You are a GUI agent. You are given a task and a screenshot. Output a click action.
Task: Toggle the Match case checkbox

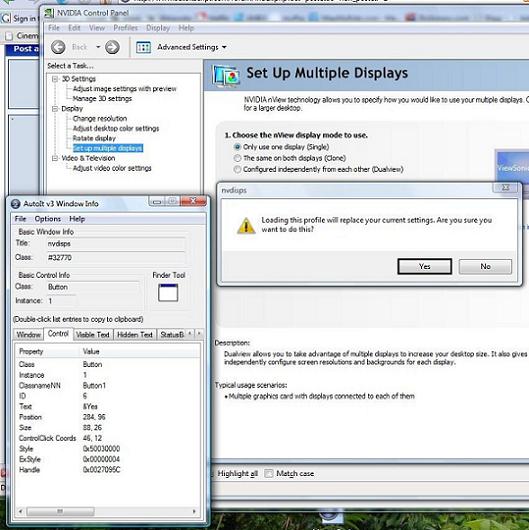(268, 474)
